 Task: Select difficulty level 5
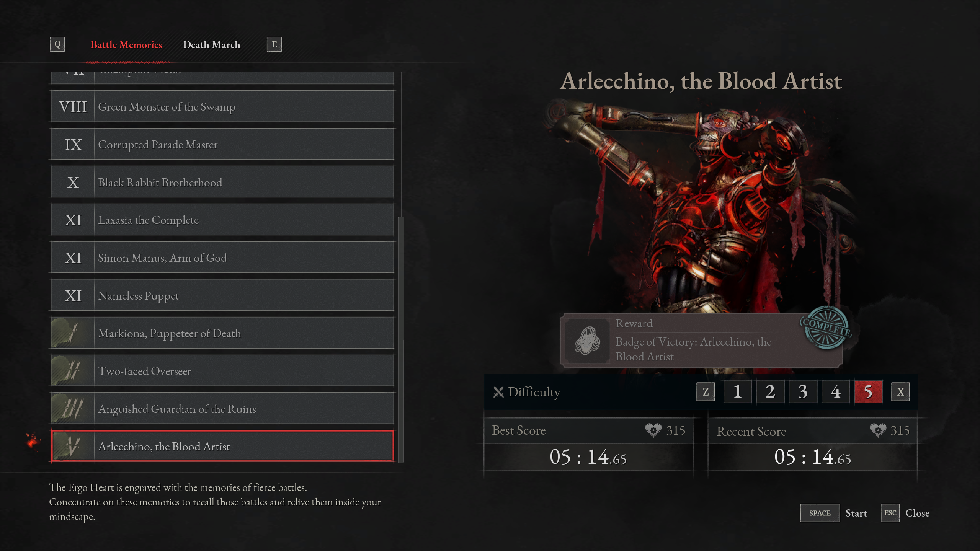(x=868, y=392)
